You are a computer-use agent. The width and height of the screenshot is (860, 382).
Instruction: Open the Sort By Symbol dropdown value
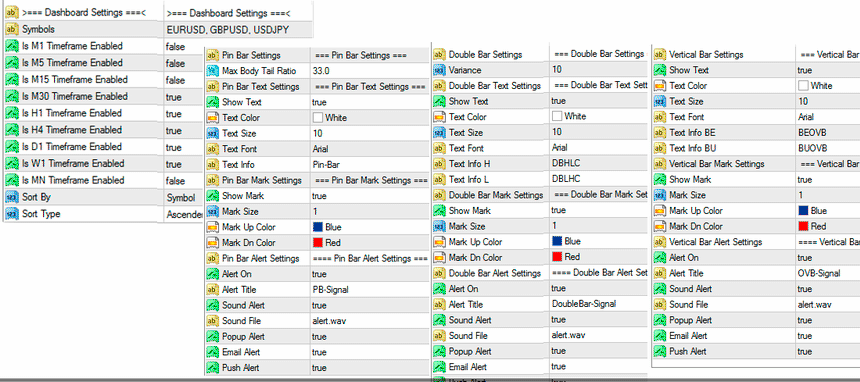(x=184, y=198)
